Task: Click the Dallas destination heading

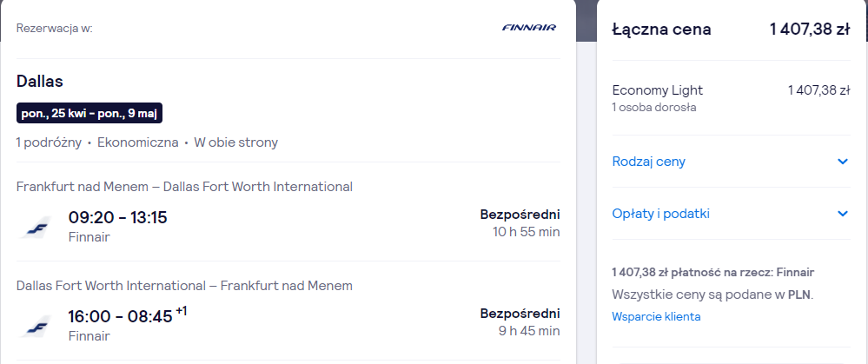Action: 40,82
